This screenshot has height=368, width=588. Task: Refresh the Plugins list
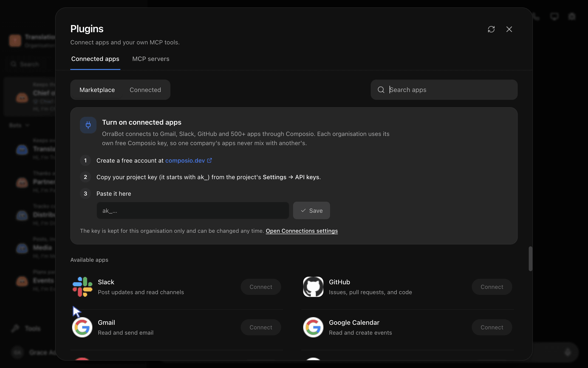pos(491,29)
